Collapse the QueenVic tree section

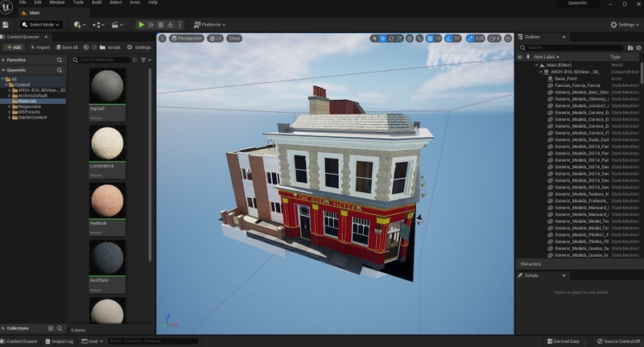[x=3, y=70]
